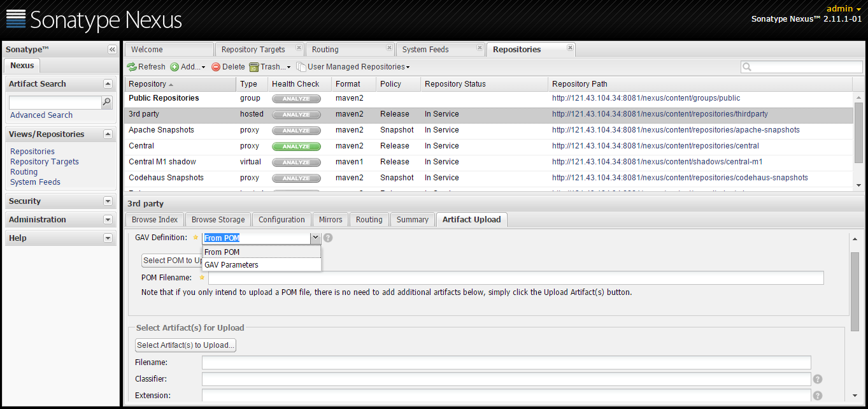Open the Mirrors tab
Viewport: 868px width, 409px height.
pyautogui.click(x=331, y=220)
